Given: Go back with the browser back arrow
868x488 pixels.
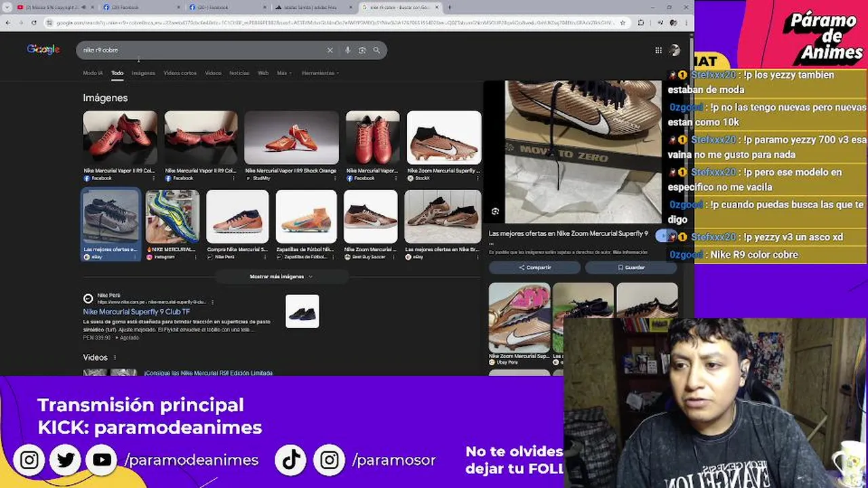Looking at the screenshot, I should [7, 22].
